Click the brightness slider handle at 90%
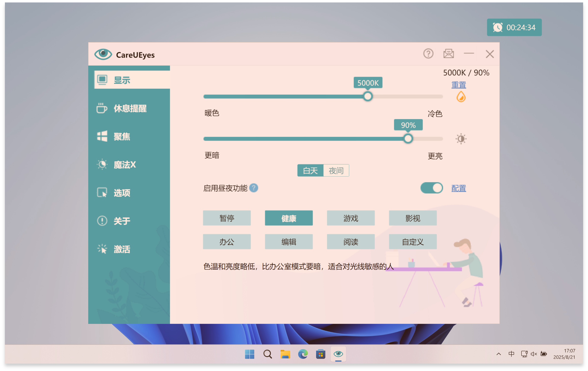The height and width of the screenshot is (371, 588). click(x=408, y=139)
